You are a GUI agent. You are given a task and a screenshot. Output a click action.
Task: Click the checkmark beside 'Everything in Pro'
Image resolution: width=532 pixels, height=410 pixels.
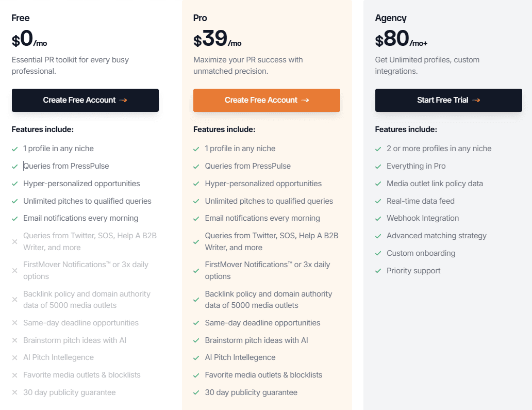click(x=377, y=166)
